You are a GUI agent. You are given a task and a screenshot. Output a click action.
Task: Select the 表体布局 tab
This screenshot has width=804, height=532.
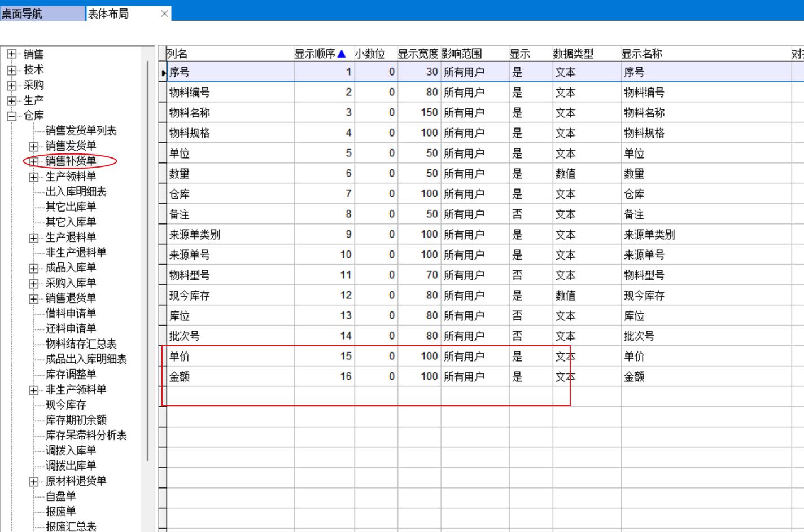(x=108, y=14)
